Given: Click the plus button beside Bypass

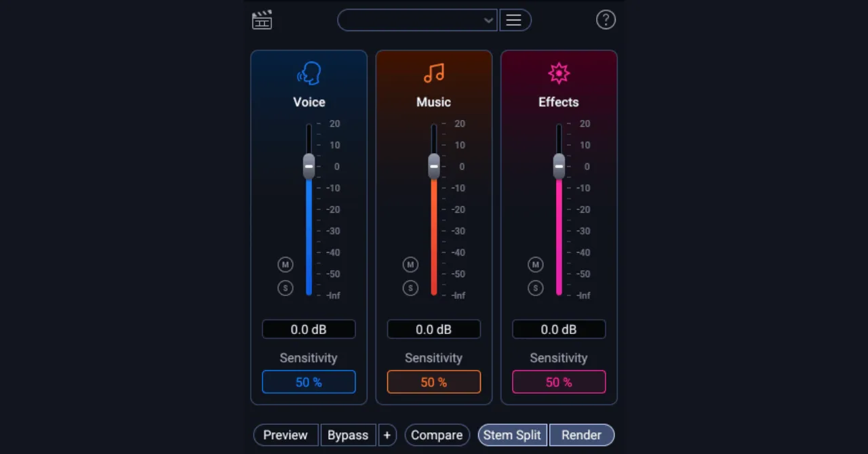Looking at the screenshot, I should point(387,435).
